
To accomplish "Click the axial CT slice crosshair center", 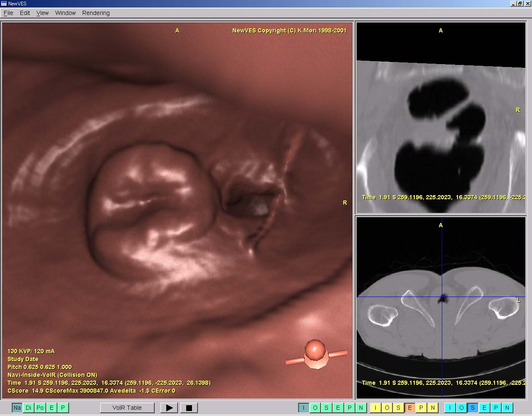I will click(x=442, y=297).
